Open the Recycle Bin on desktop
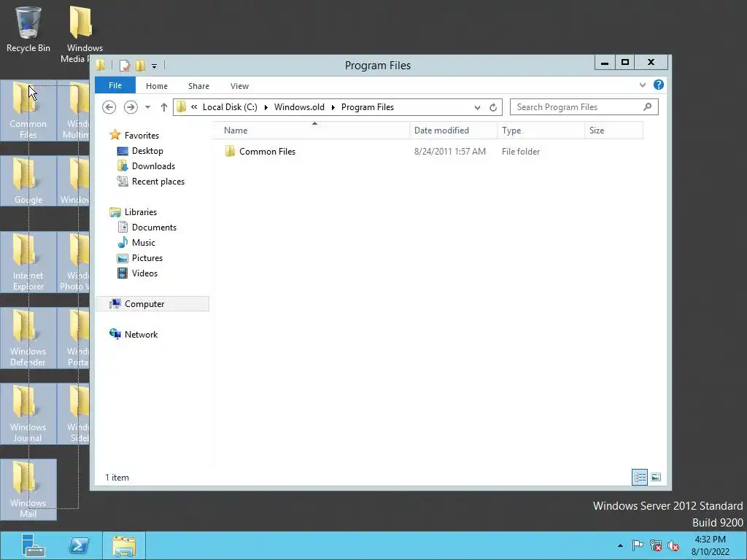The width and height of the screenshot is (747, 560). pyautogui.click(x=28, y=29)
